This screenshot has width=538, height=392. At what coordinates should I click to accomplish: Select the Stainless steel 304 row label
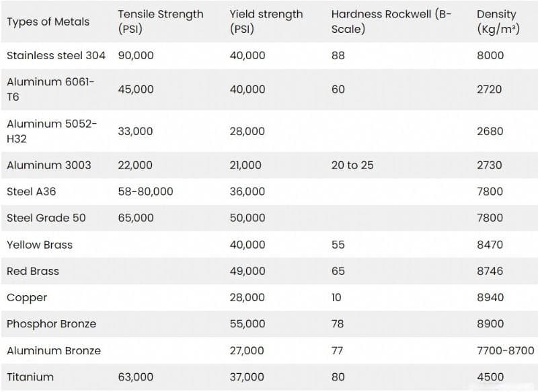click(56, 55)
